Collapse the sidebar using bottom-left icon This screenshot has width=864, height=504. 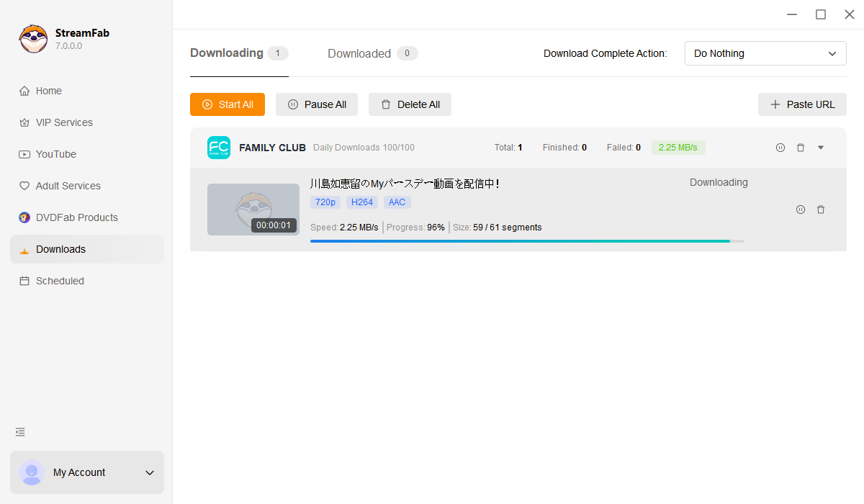19,432
